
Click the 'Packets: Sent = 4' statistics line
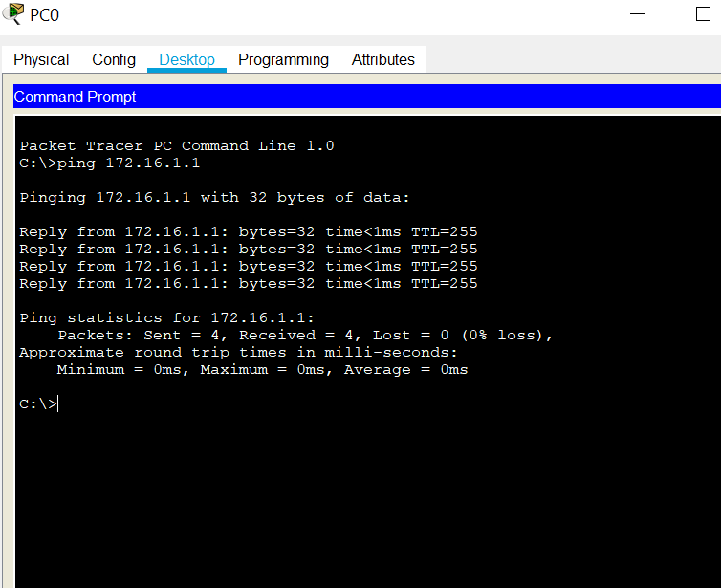[305, 336]
